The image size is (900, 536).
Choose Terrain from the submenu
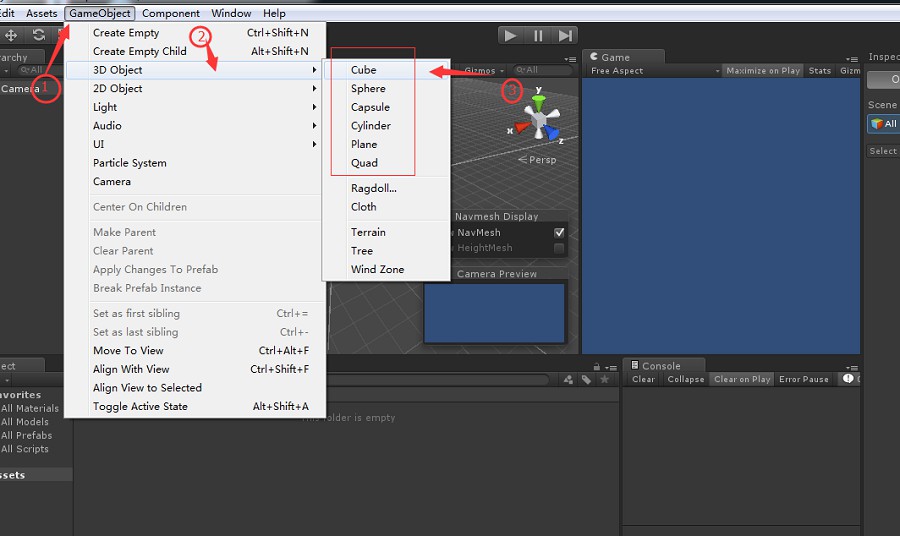coord(386,232)
